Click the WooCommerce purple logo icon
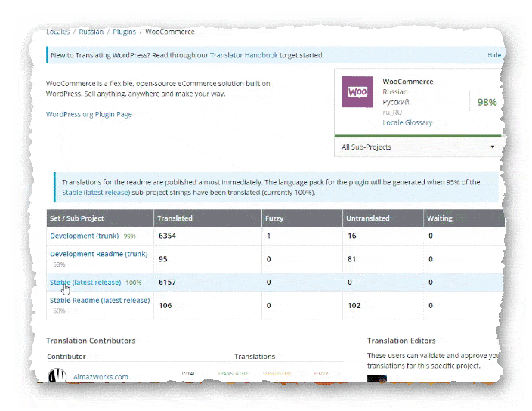532x411 pixels. (x=357, y=92)
